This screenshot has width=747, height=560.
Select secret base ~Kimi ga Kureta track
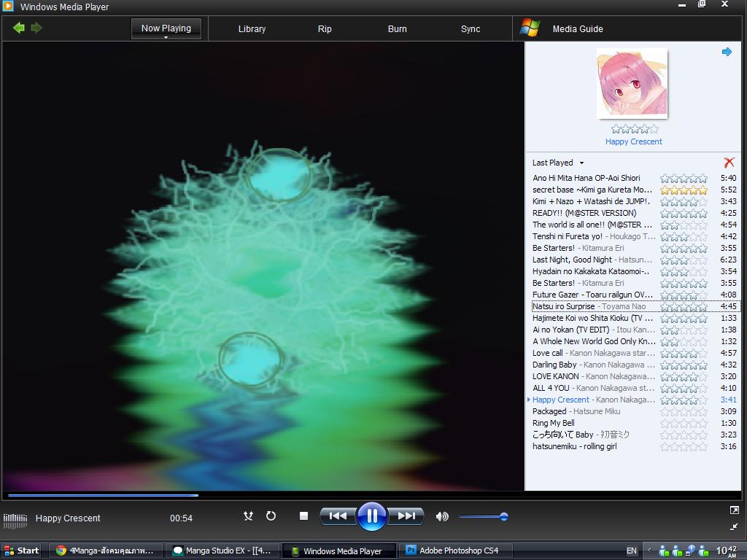[x=634, y=190]
